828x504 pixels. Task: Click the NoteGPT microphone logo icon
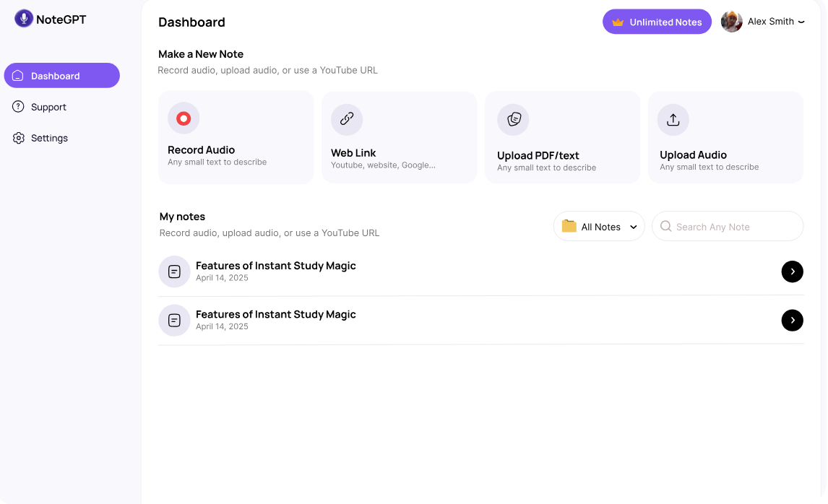coord(23,18)
